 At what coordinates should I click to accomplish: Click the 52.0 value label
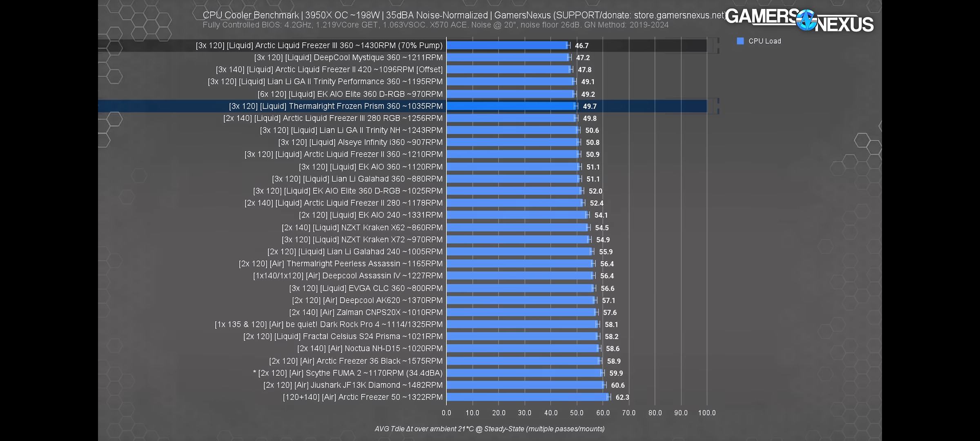[595, 191]
